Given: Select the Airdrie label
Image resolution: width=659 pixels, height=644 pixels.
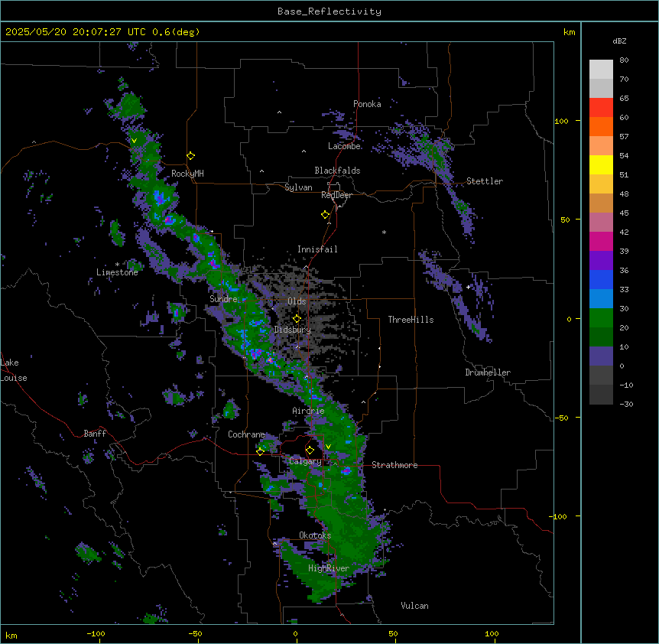Looking at the screenshot, I should point(308,411).
